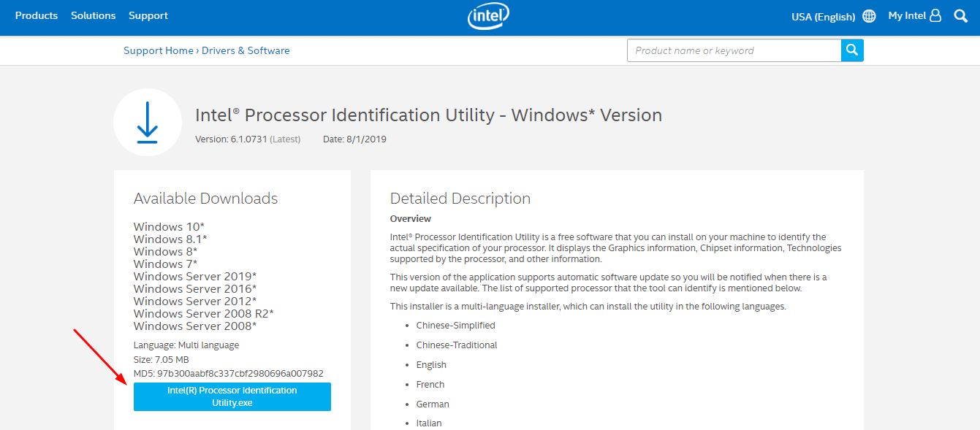Image resolution: width=980 pixels, height=430 pixels.
Task: Click the Available Downloads heading
Action: (x=206, y=199)
